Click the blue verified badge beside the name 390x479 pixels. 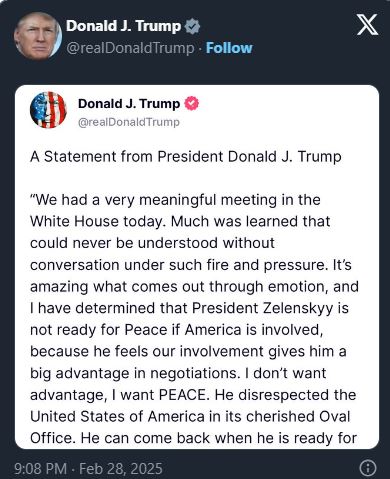(192, 27)
